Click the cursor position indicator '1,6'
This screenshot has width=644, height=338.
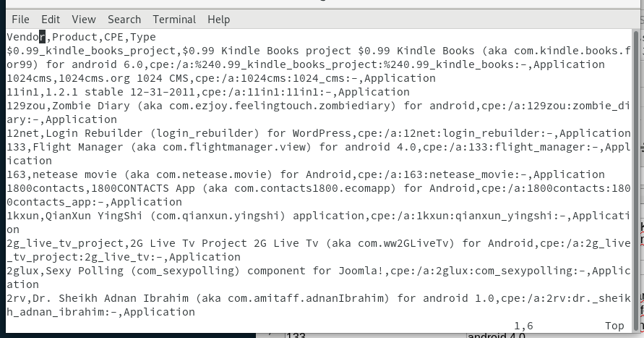tap(524, 326)
